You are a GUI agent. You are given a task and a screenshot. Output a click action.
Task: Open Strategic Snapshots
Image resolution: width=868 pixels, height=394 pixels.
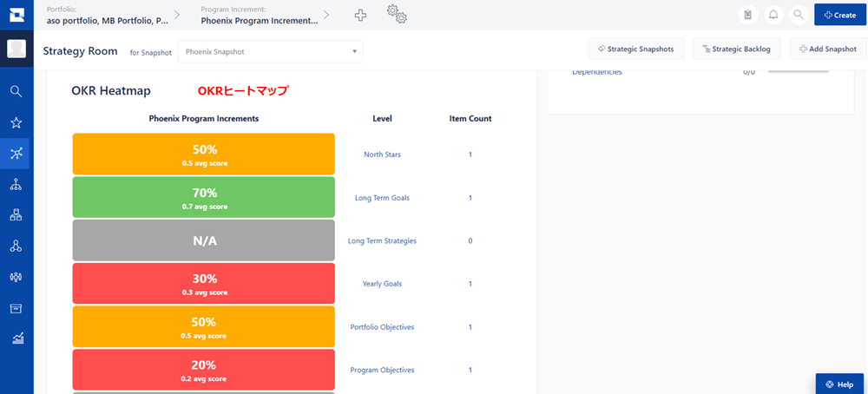[x=635, y=49]
